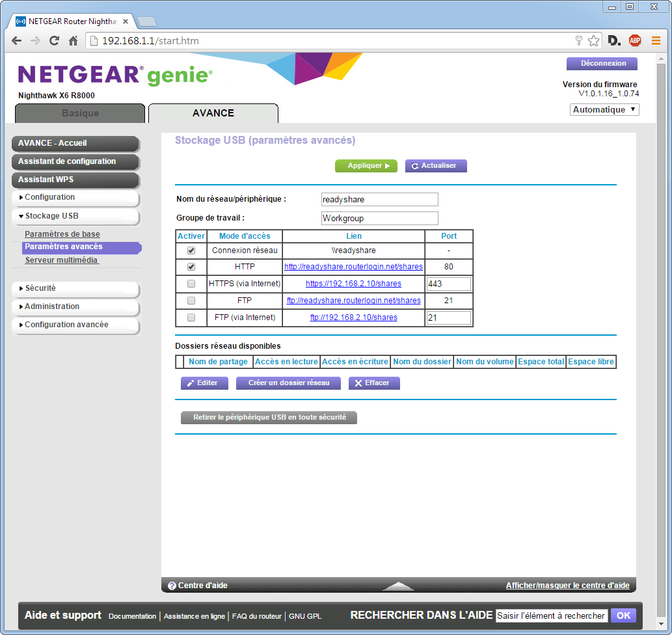
Task: Open the Chrome hamburger menu
Action: click(656, 41)
